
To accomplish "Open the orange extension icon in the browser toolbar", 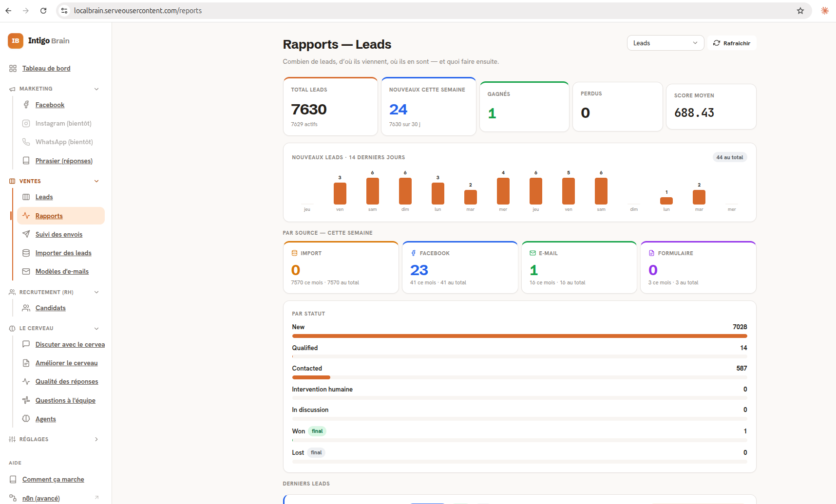I will click(x=825, y=11).
